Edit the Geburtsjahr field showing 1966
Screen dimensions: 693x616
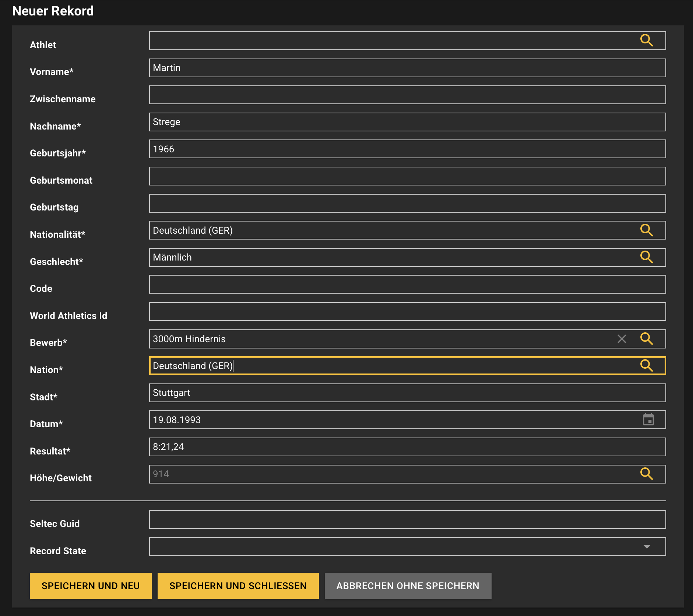[x=407, y=149]
